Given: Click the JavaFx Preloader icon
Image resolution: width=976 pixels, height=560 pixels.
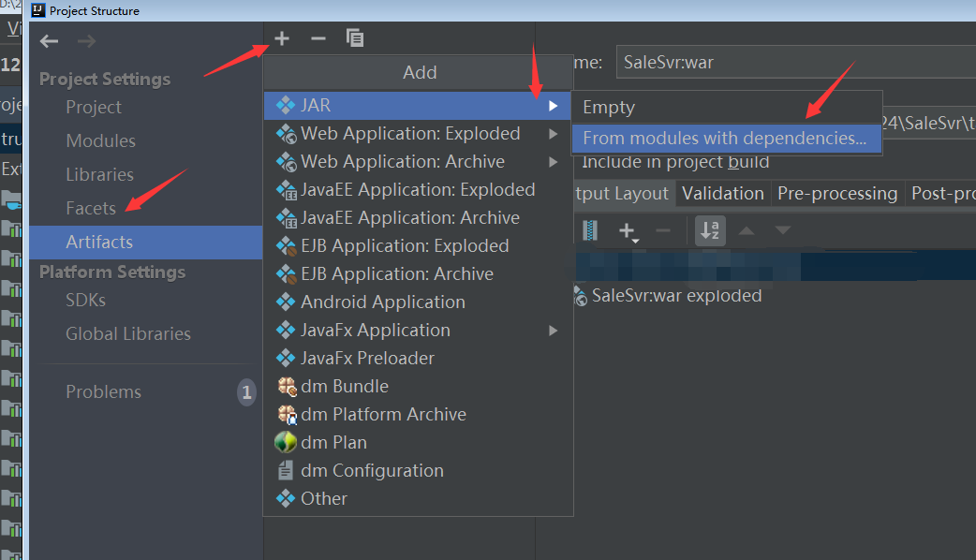Looking at the screenshot, I should [286, 358].
